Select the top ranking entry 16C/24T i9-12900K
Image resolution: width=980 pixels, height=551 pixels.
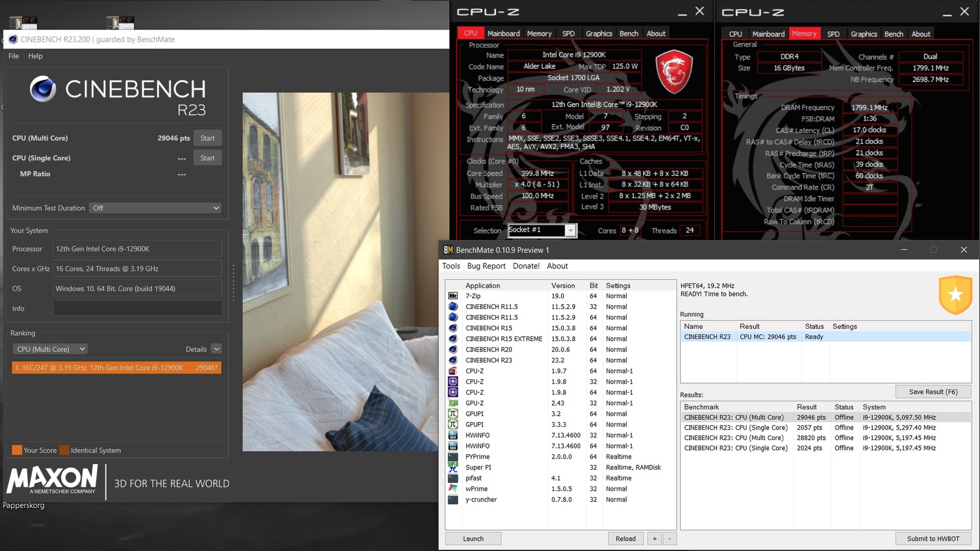click(x=116, y=367)
